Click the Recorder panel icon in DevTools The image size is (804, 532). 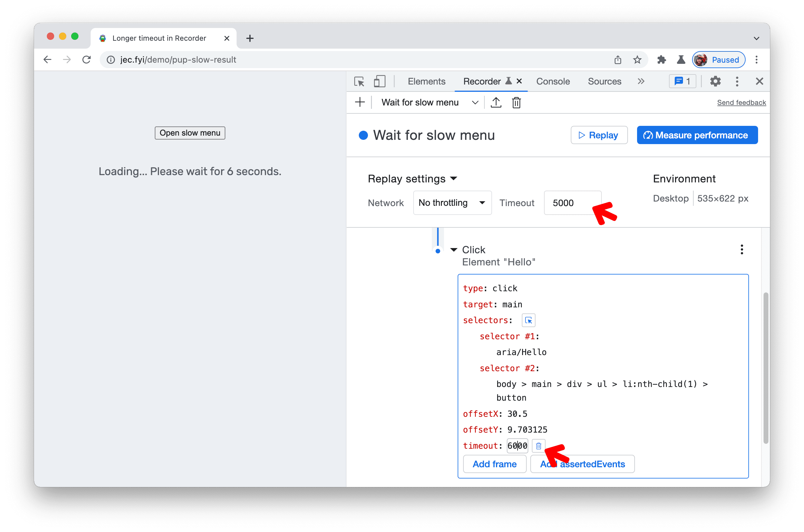pos(509,81)
